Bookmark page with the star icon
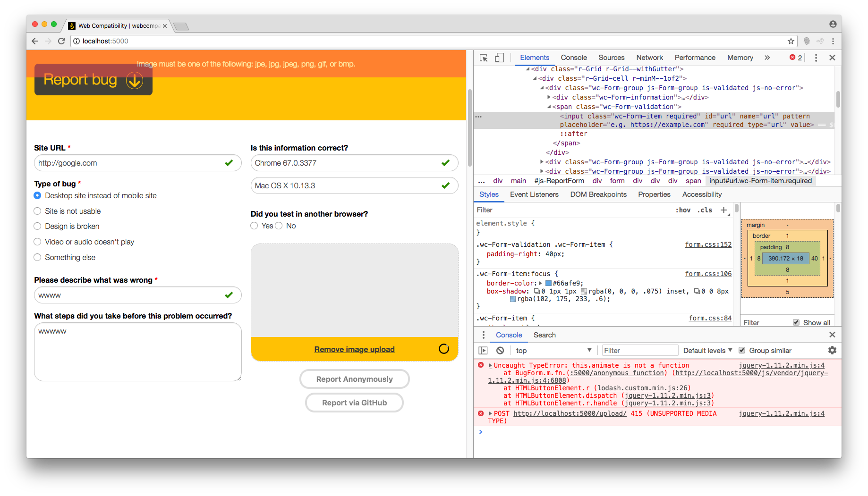This screenshot has height=496, width=868. pyautogui.click(x=791, y=41)
